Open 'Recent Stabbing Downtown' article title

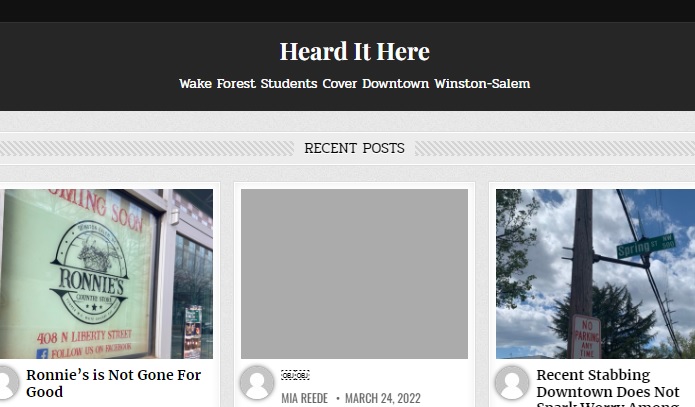[x=608, y=387]
